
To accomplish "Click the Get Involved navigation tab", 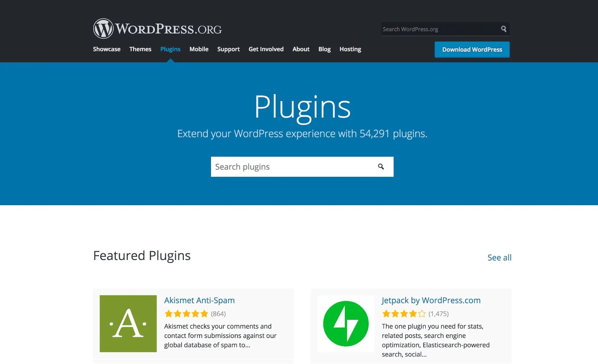I will point(266,49).
